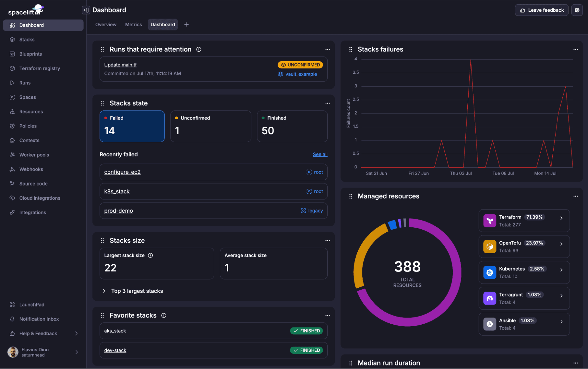Click the settings gear icon
The width and height of the screenshot is (588, 369).
coord(577,10)
